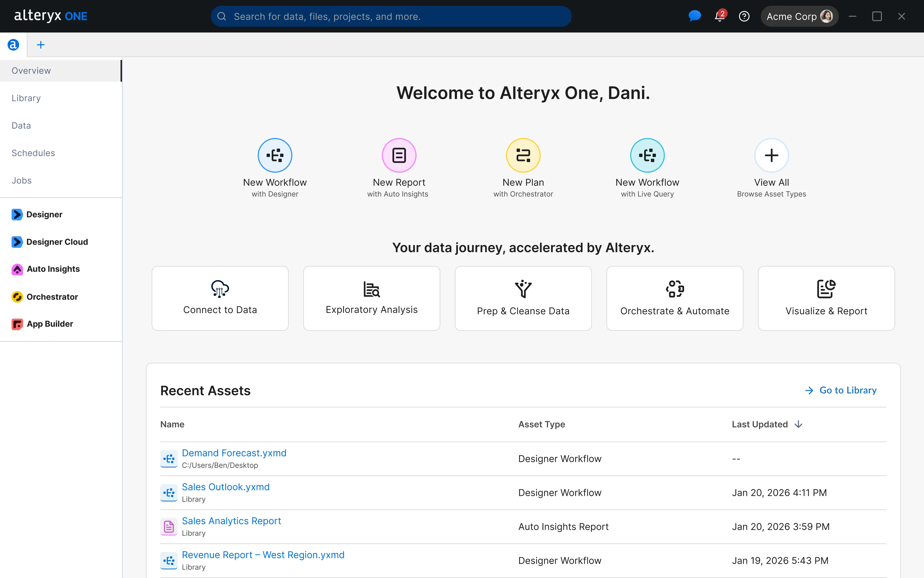Add a new tab with plus icon
The width and height of the screenshot is (924, 578).
[40, 45]
